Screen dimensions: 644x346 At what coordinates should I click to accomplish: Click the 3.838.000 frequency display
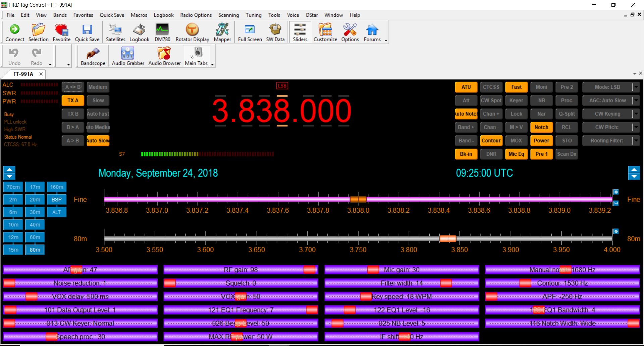[281, 111]
